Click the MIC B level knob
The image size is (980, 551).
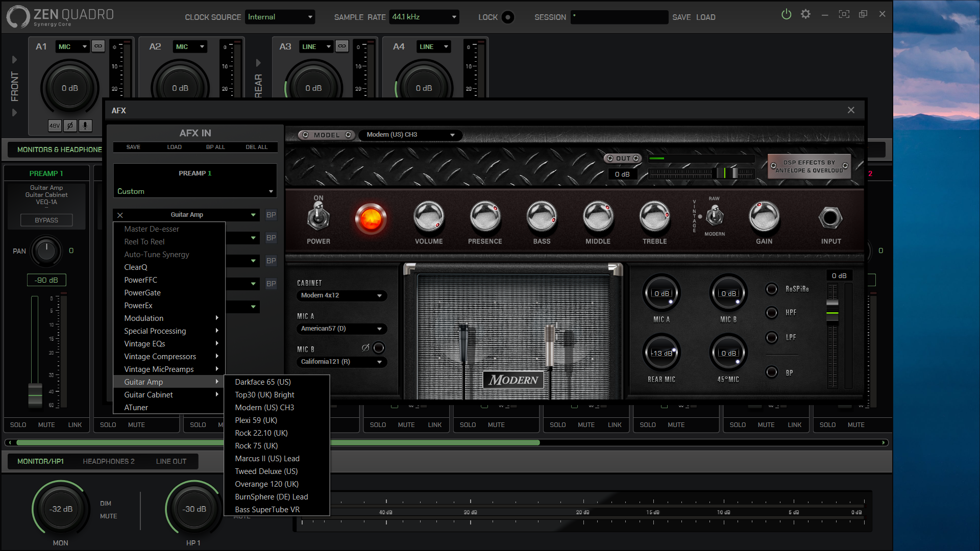(728, 293)
